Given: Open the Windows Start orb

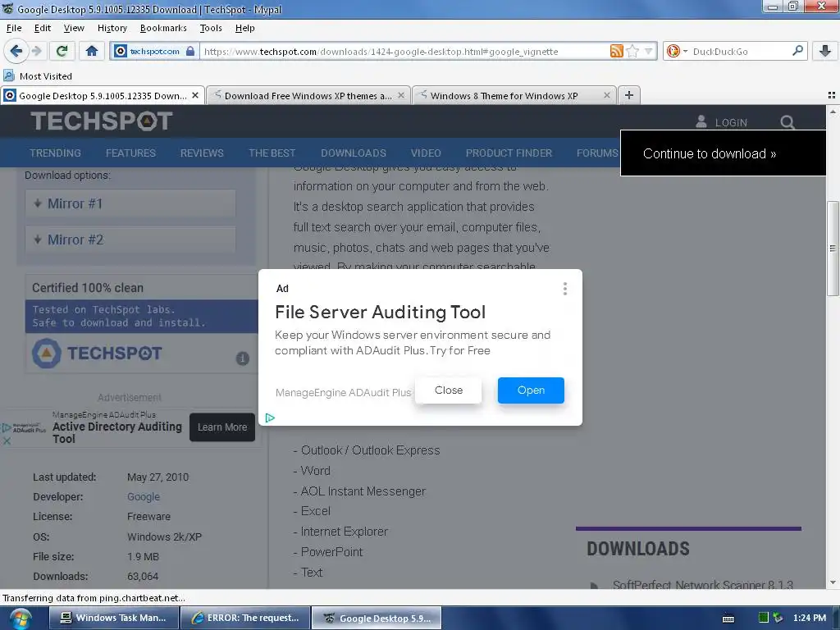Looking at the screenshot, I should click(x=21, y=619).
